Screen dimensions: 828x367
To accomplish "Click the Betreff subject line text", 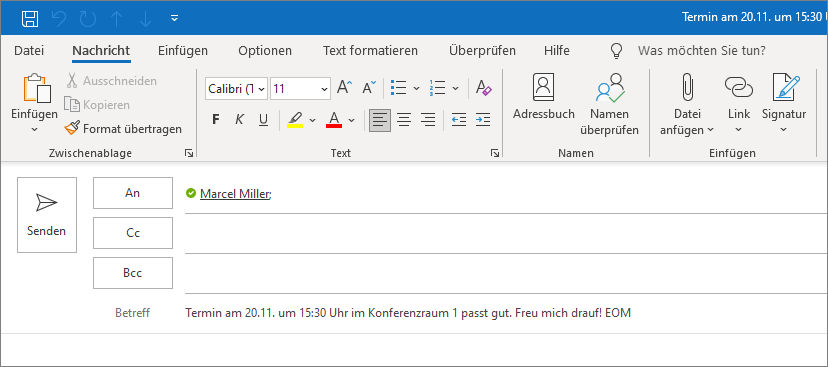I will 408,313.
